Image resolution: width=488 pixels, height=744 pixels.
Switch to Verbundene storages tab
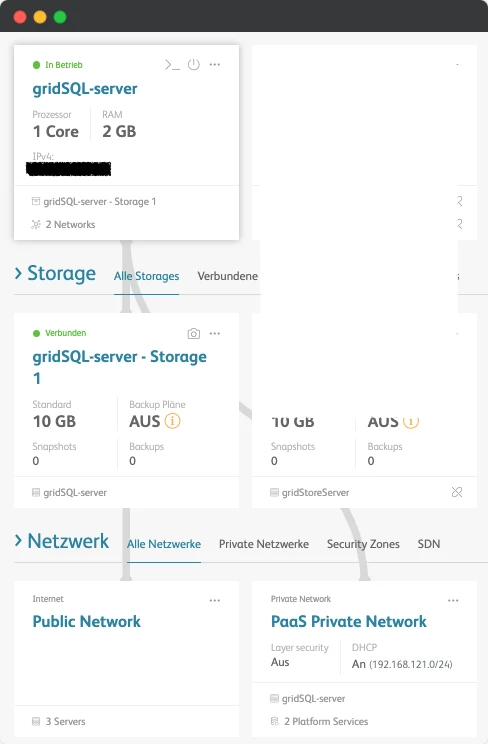pyautogui.click(x=227, y=276)
